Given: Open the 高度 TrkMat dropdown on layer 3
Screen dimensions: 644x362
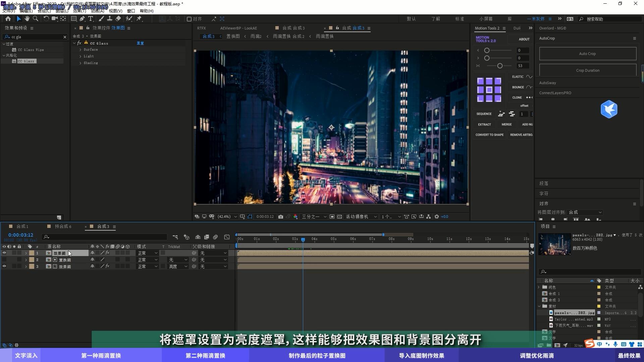Looking at the screenshot, I should (178, 266).
